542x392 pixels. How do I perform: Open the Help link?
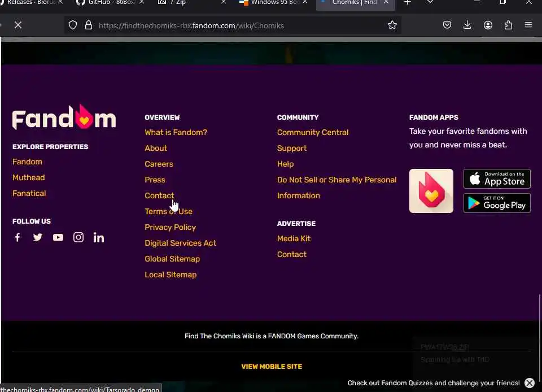coord(286,164)
